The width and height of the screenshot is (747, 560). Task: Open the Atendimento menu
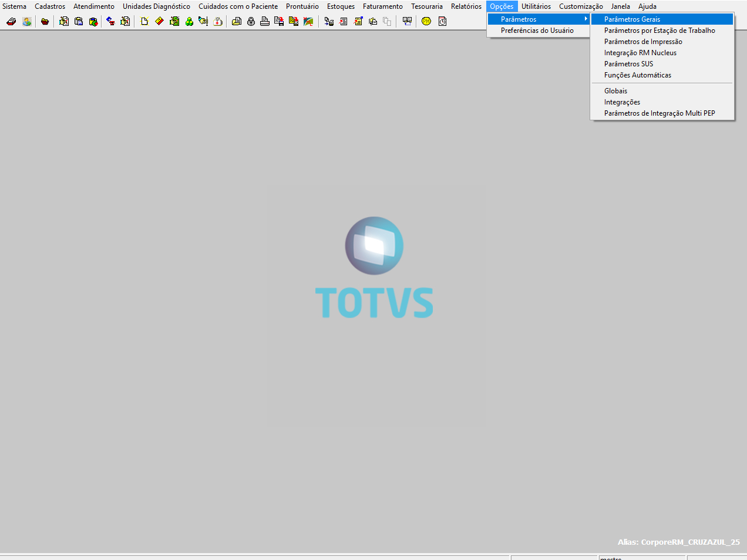pos(94,6)
